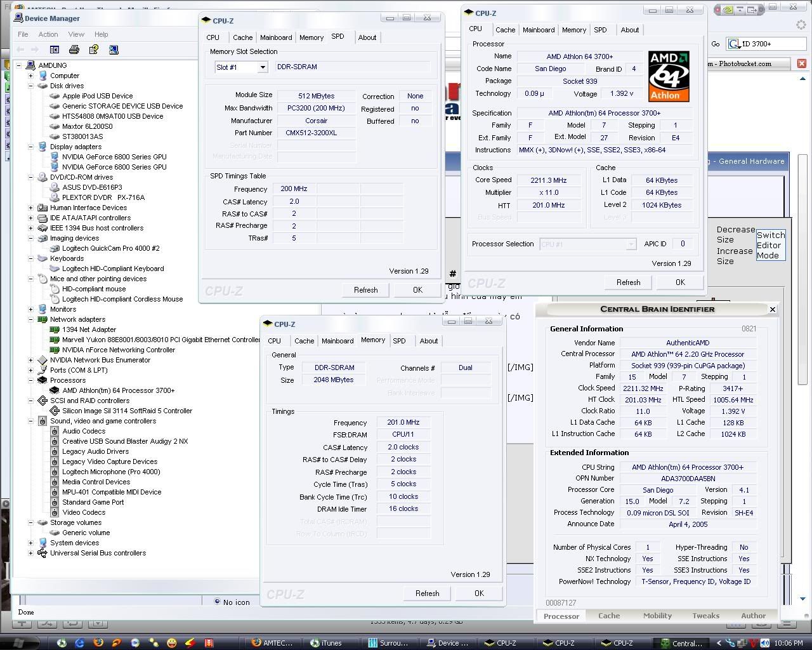Image resolution: width=812 pixels, height=650 pixels.
Task: Select the AMDUNG computer icon
Action: click(30, 65)
